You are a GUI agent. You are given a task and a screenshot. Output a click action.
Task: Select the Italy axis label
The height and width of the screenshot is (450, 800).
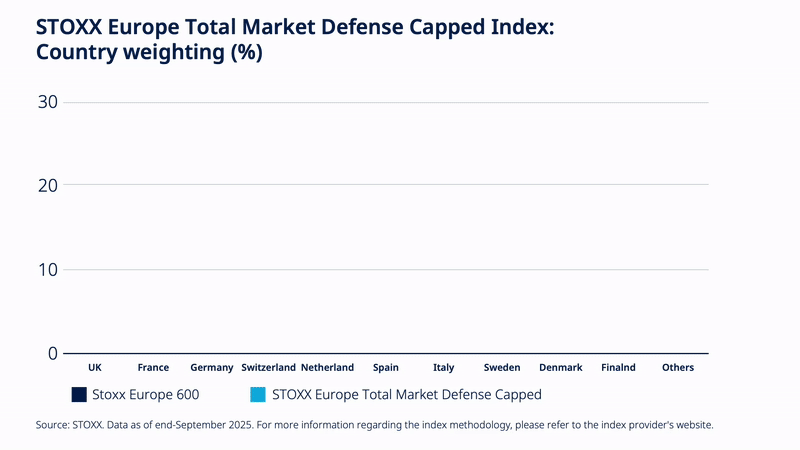coord(443,368)
